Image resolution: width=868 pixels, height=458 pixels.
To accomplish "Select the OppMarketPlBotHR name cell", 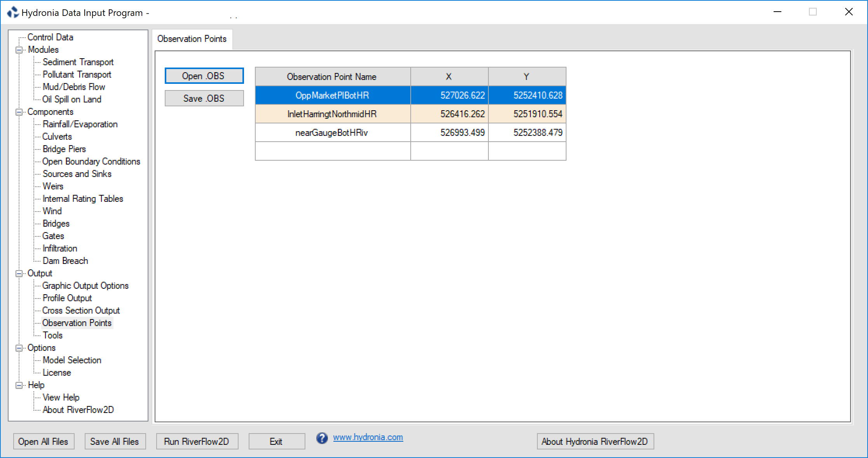I will [333, 95].
